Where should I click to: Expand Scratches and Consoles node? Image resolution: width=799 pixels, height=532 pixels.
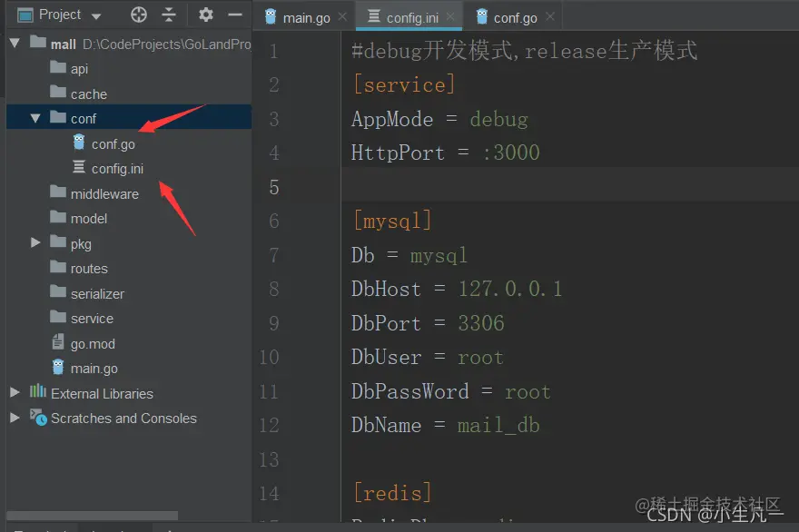[x=15, y=418]
